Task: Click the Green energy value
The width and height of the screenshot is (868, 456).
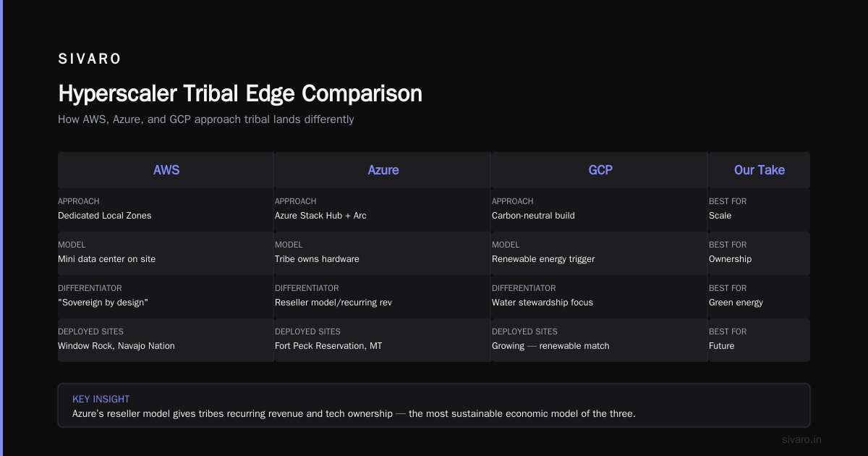Action: tap(736, 303)
